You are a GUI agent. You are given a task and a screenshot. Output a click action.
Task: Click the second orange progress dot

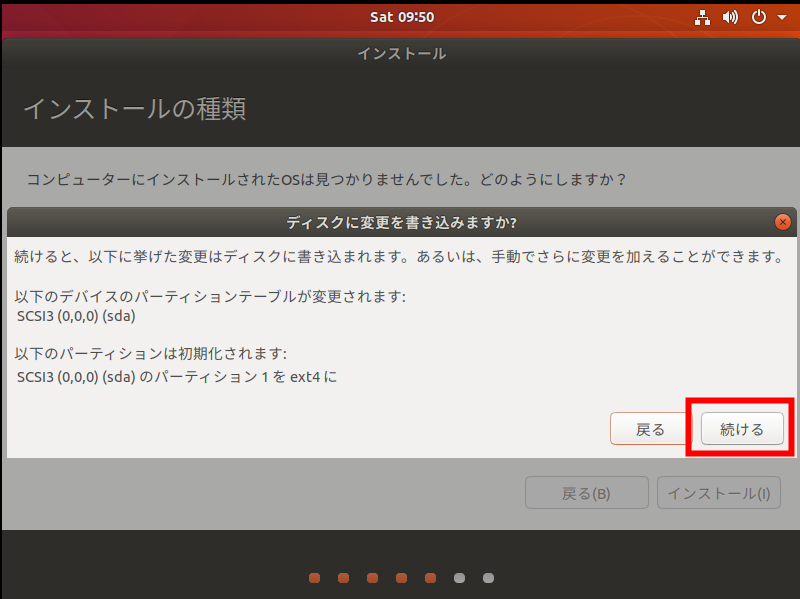click(x=343, y=577)
